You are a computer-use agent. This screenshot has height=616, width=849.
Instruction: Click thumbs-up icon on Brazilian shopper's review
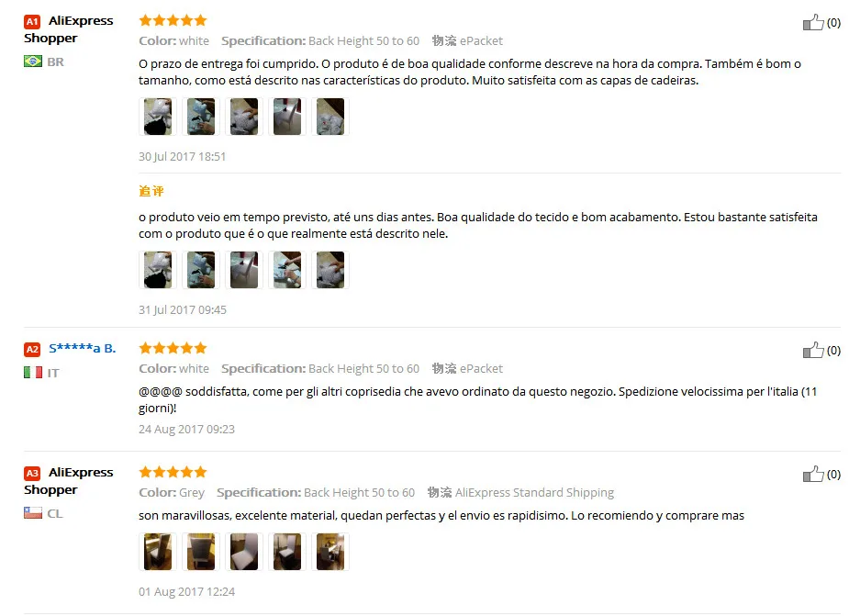click(x=812, y=22)
